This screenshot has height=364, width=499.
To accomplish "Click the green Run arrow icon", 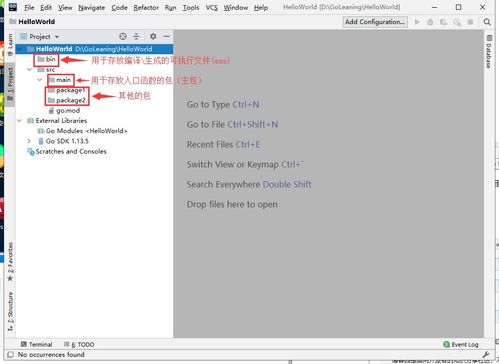I will click(x=417, y=22).
